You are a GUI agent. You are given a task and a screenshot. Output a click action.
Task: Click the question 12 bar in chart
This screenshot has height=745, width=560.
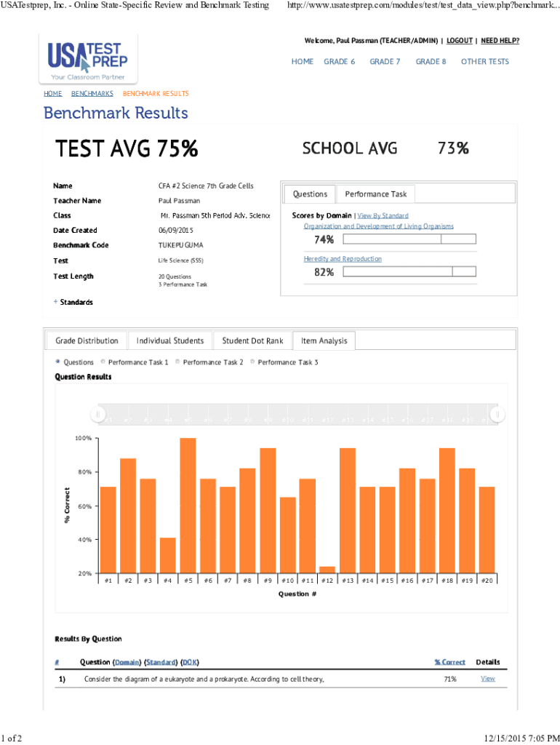pyautogui.click(x=327, y=569)
